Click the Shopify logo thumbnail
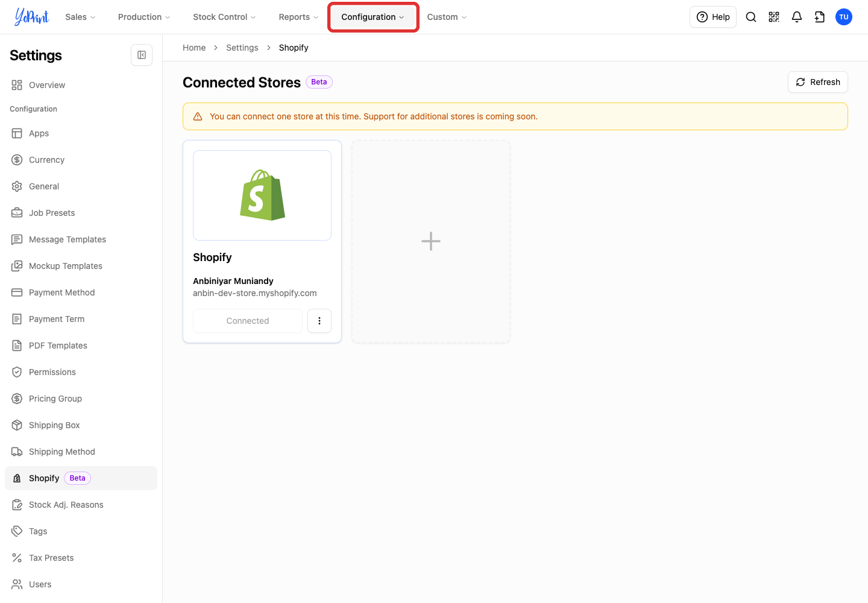This screenshot has width=868, height=603. 262,195
